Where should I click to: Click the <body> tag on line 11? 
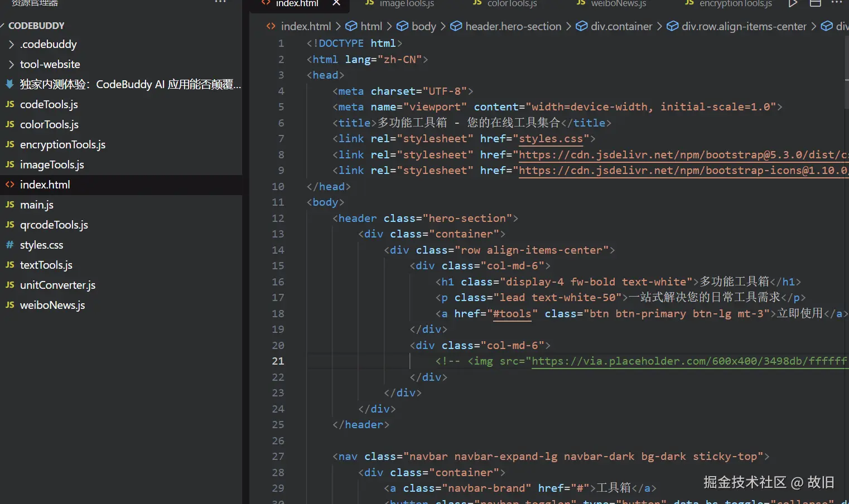point(325,202)
